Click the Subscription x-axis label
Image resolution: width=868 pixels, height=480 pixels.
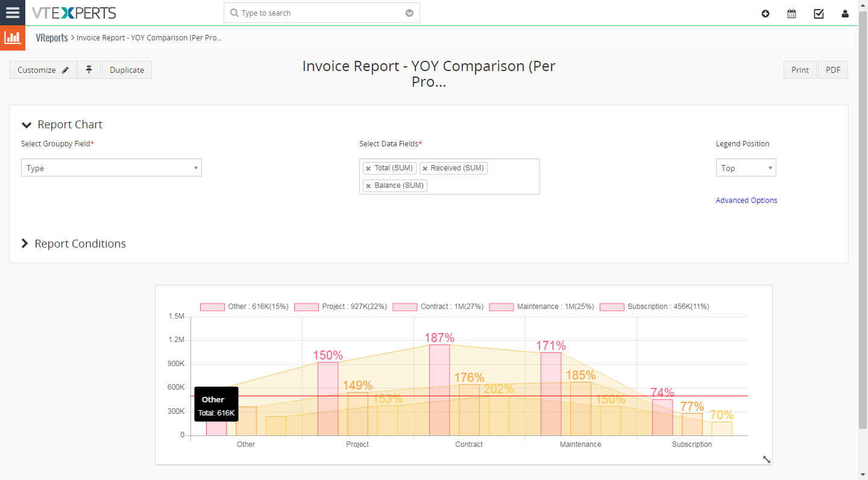click(x=692, y=444)
